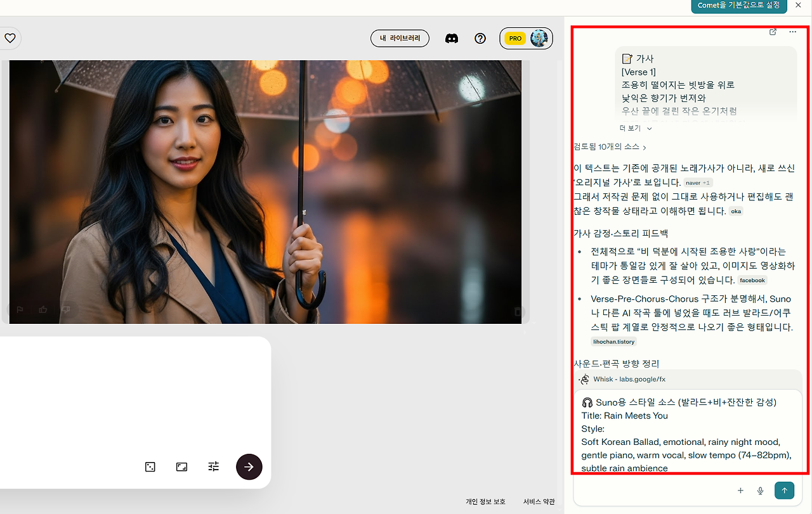Screen dimensions: 812x514
Task: Click the plus attach icon in assistant
Action: tap(740, 491)
